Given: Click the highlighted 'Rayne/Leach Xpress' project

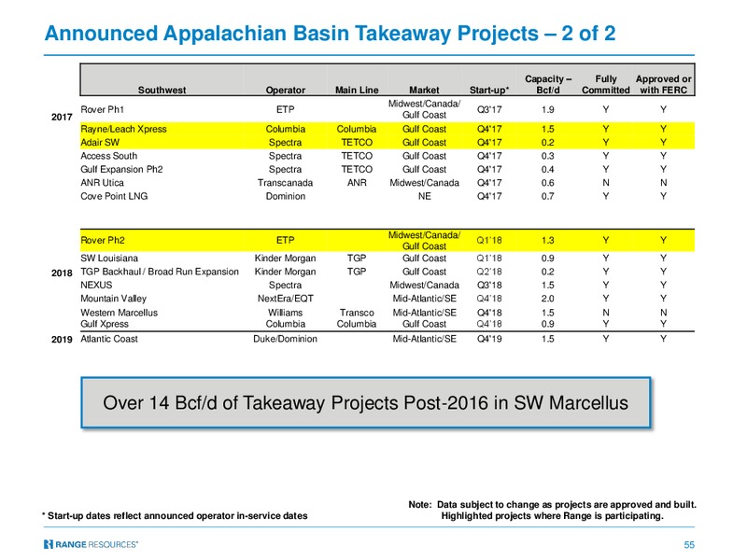Looking at the screenshot, I should (x=123, y=129).
